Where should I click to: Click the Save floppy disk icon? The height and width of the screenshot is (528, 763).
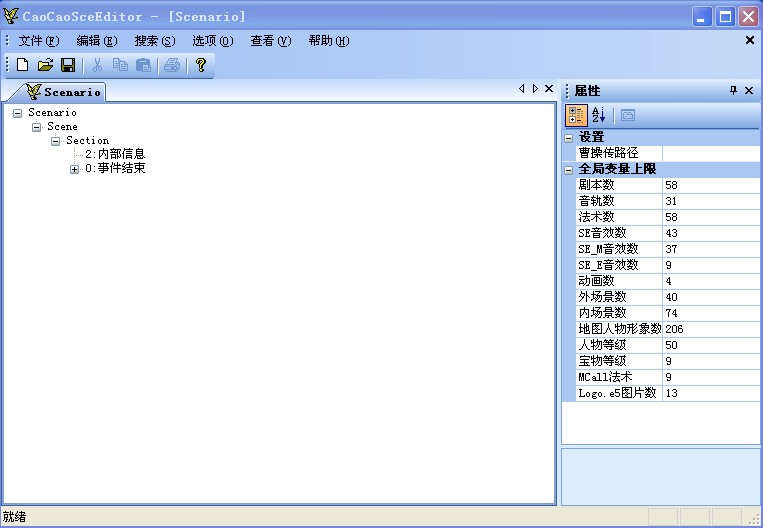coord(68,65)
